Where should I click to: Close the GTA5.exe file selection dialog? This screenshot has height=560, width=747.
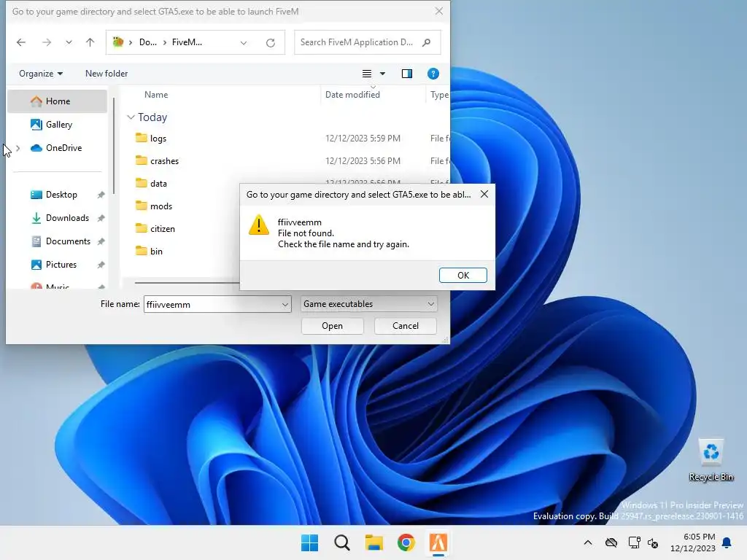pos(438,11)
